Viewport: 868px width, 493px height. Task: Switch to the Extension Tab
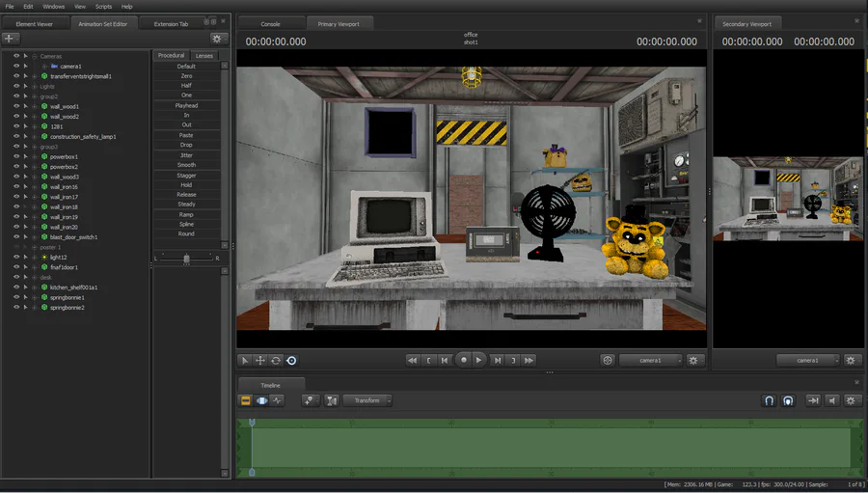coord(171,24)
